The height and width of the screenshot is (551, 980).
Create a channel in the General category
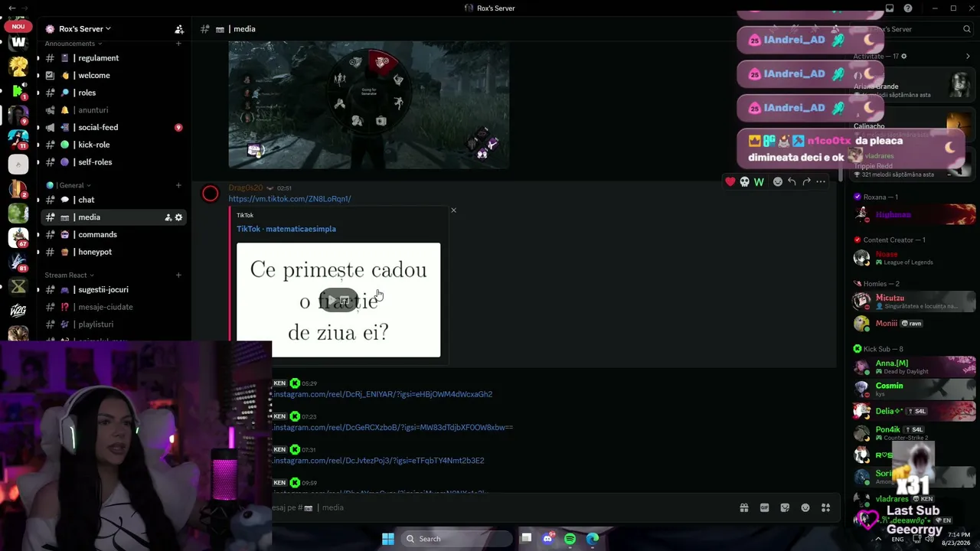178,185
